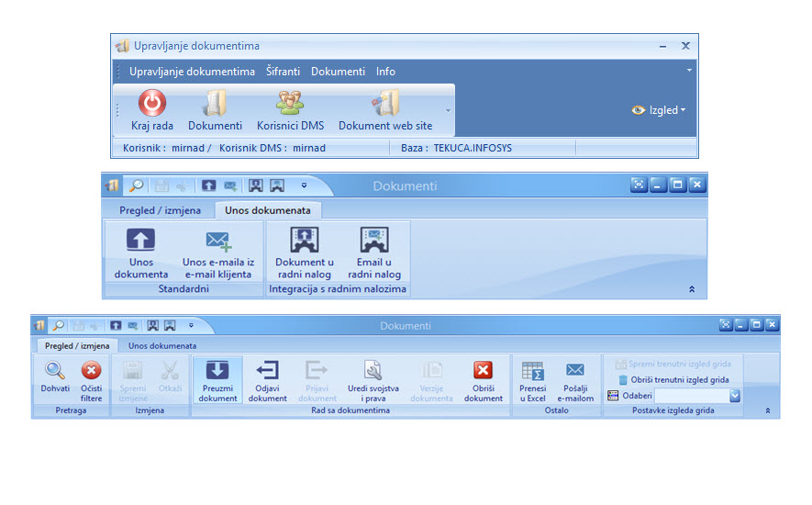Screen dimensions: 812x505
Task: Click Odjavi dokument icon
Action: tap(267, 371)
